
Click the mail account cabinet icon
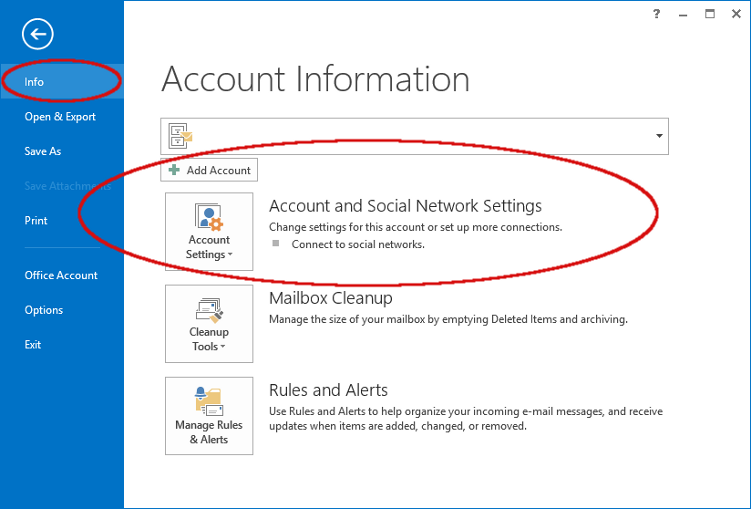(x=181, y=136)
